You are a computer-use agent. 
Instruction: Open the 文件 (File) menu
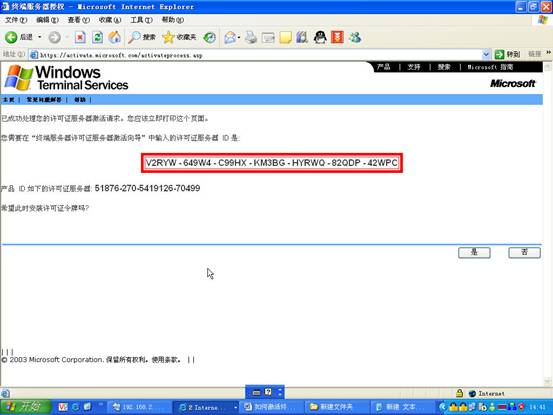coord(16,20)
